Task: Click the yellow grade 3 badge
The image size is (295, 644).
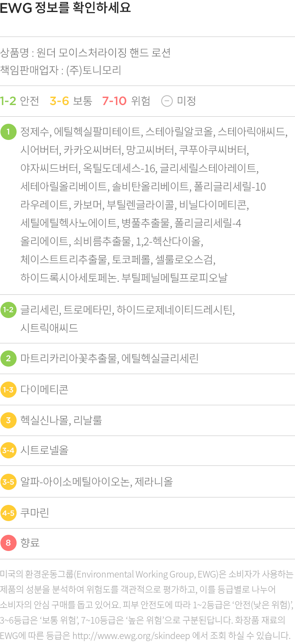Action: coord(8,420)
